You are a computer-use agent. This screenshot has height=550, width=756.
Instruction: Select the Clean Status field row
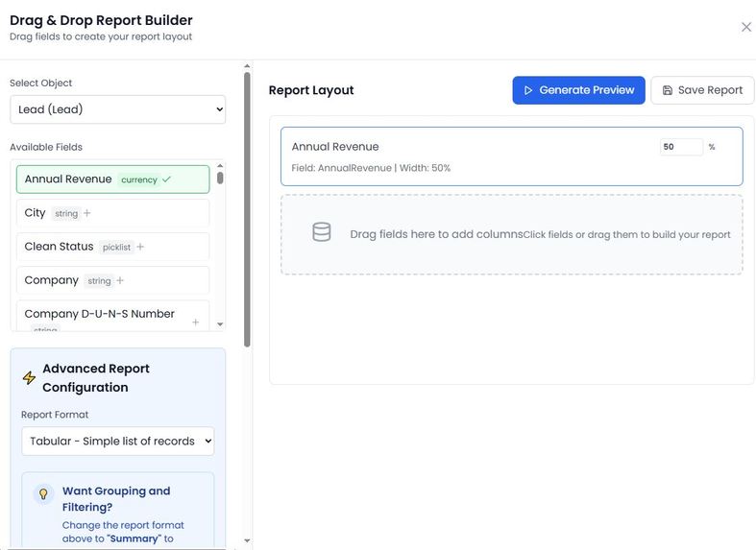pyautogui.click(x=112, y=247)
